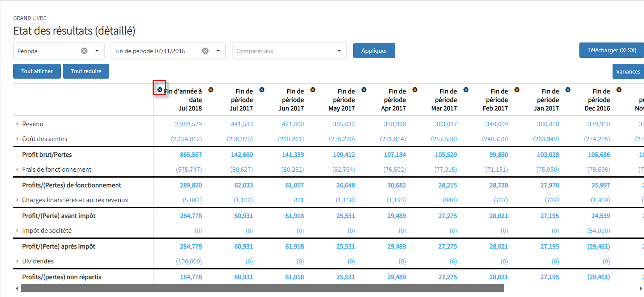Expand the Coût des ventes row
644x297 pixels.
click(x=17, y=139)
